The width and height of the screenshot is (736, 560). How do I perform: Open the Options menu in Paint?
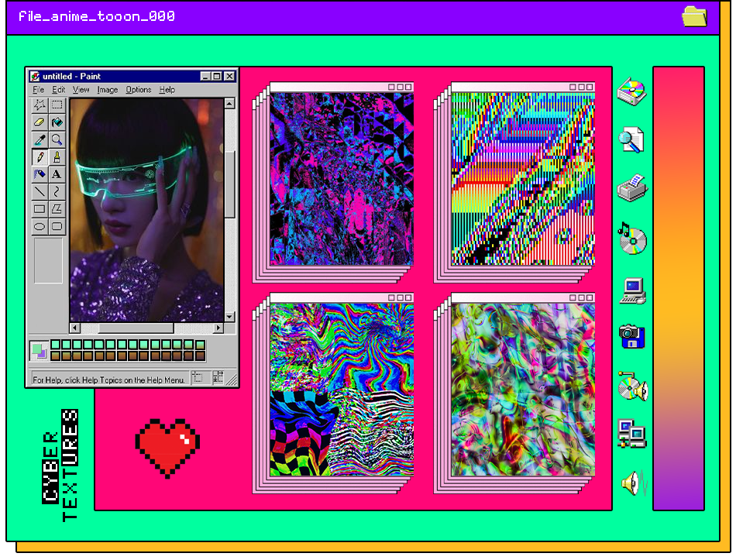[139, 90]
